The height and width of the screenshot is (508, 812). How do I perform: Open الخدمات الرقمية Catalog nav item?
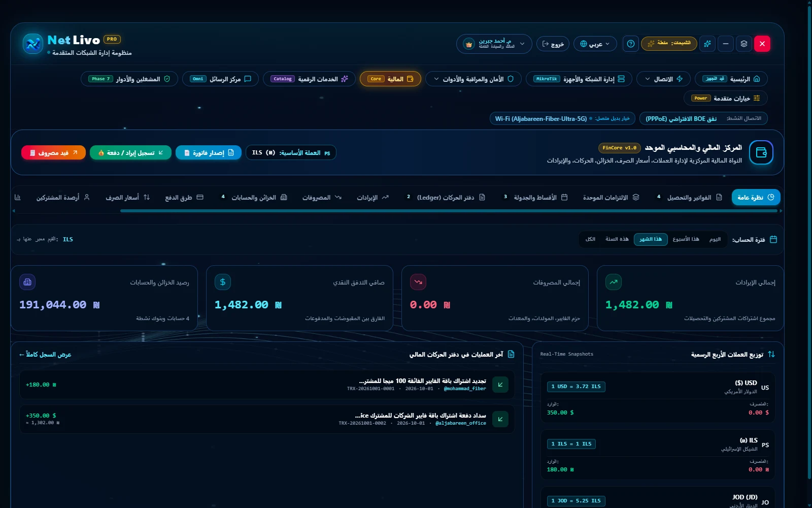tap(309, 79)
